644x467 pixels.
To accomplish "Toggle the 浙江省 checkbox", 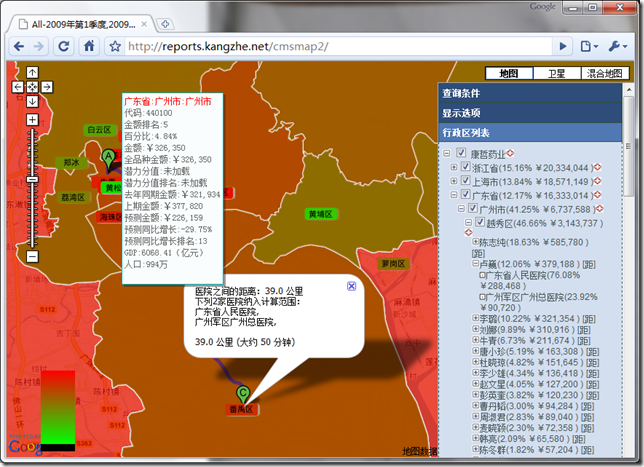I will pos(465,167).
